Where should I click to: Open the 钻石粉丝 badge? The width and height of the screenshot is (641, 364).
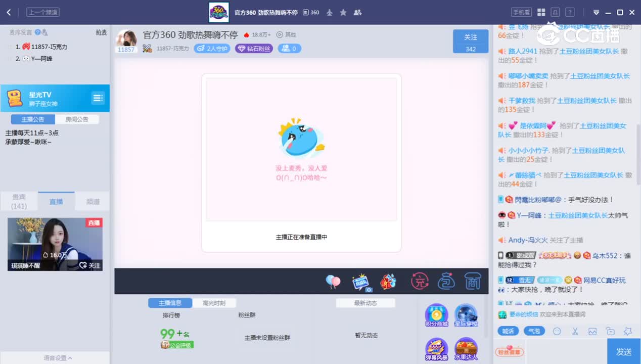pos(254,49)
